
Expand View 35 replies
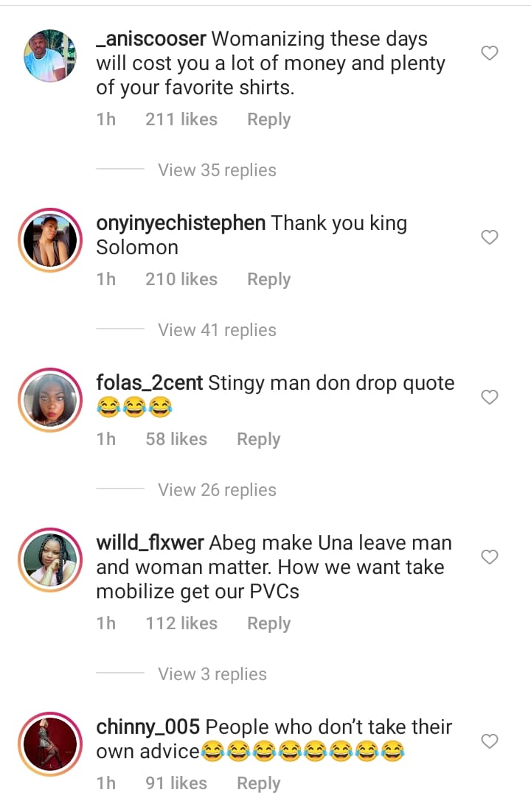(217, 170)
